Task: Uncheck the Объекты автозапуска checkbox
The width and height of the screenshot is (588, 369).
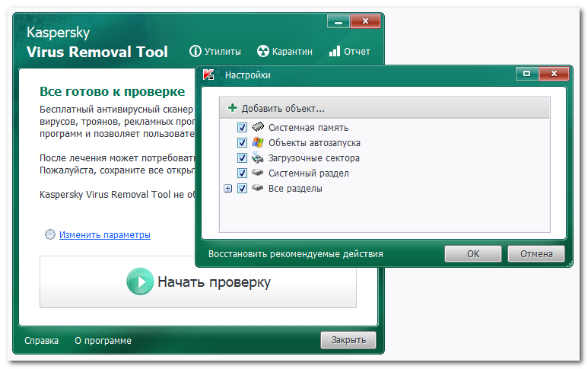Action: 242,142
